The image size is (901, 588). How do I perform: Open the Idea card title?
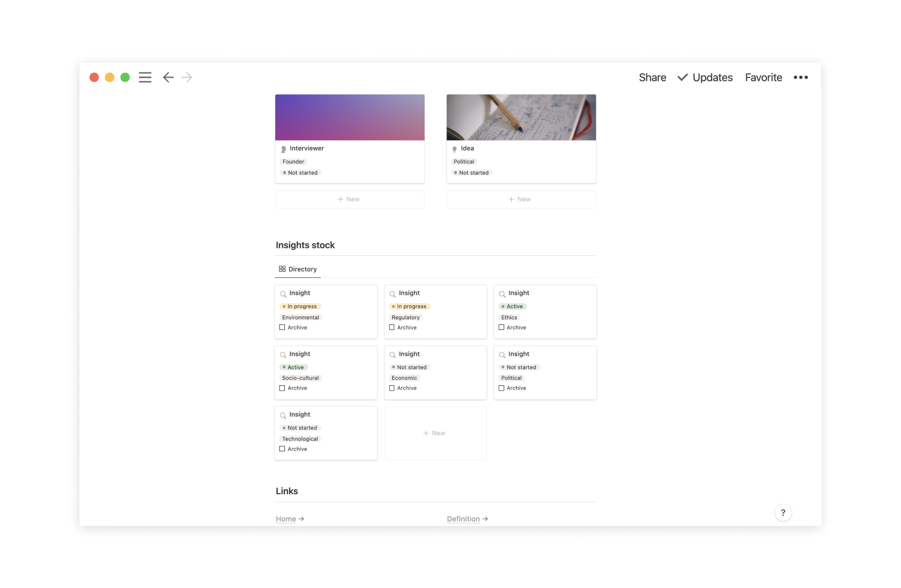point(468,148)
